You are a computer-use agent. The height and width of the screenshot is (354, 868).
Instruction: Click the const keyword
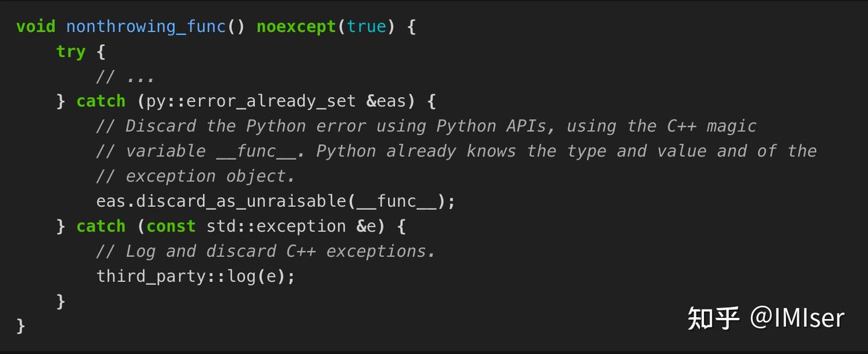171,227
